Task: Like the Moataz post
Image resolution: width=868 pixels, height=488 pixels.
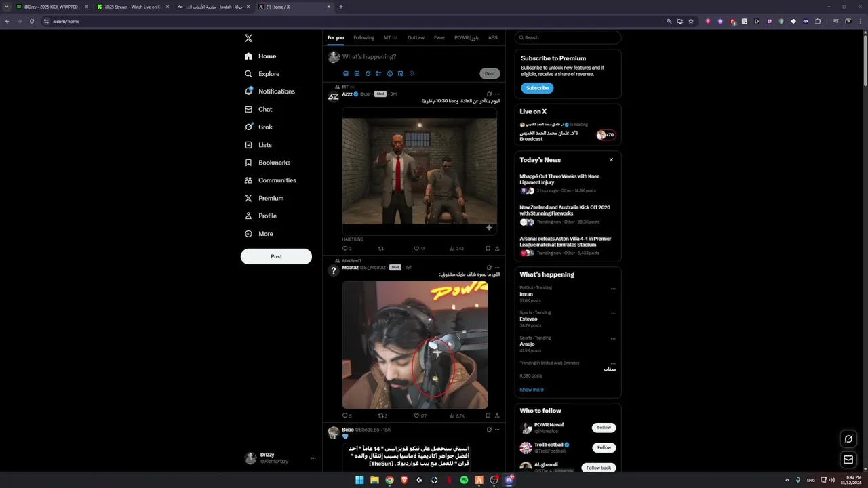Action: [416, 415]
